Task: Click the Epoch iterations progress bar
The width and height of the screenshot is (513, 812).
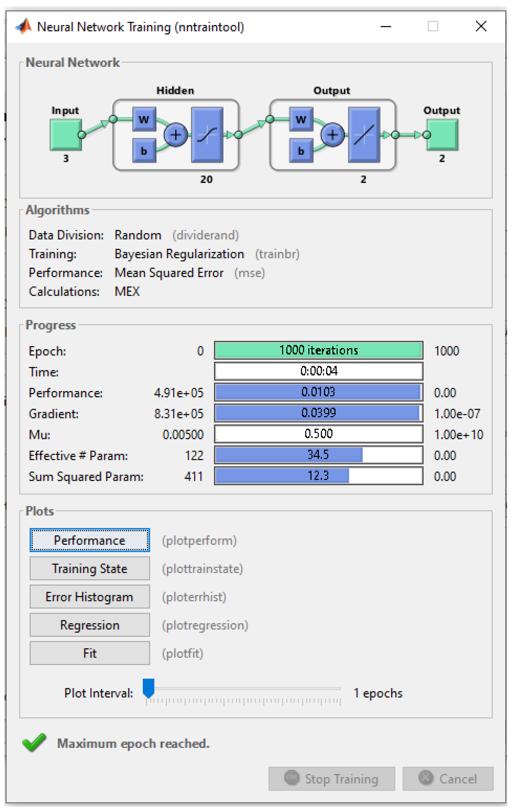Action: pyautogui.click(x=319, y=350)
